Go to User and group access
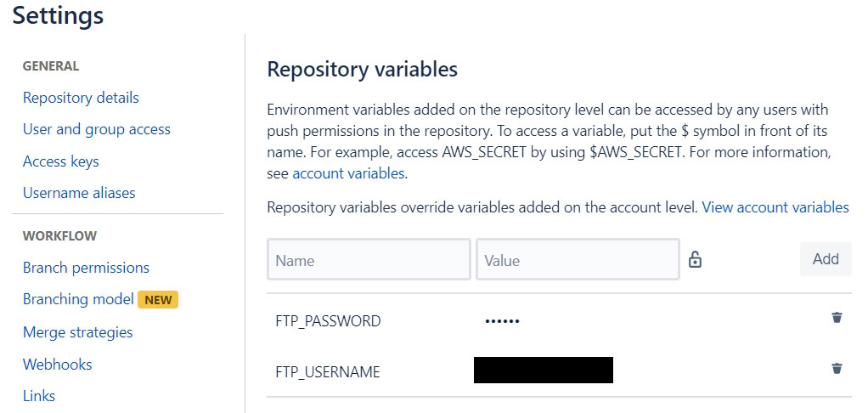This screenshot has width=868, height=413. [x=96, y=129]
